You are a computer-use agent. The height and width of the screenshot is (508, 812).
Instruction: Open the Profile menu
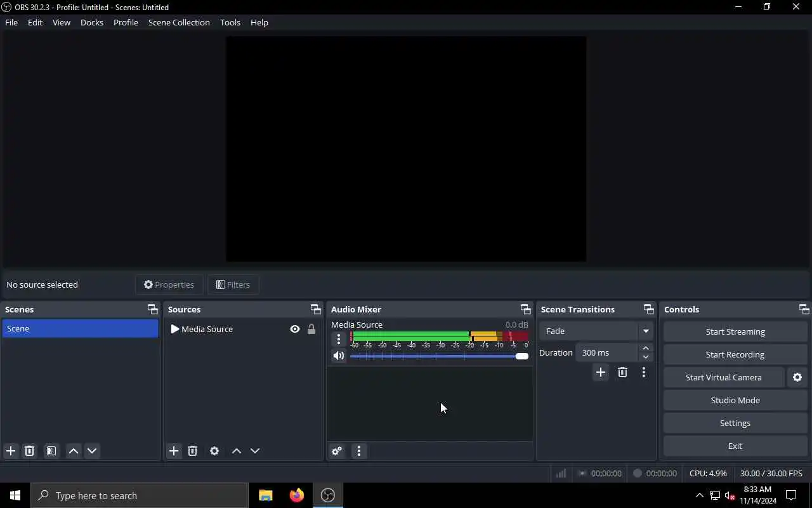pos(126,22)
